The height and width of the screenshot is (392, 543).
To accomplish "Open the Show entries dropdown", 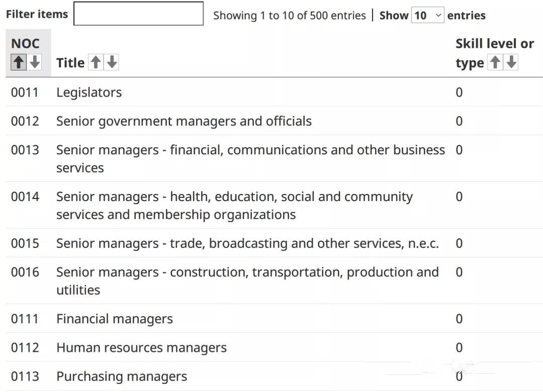I will (x=428, y=15).
